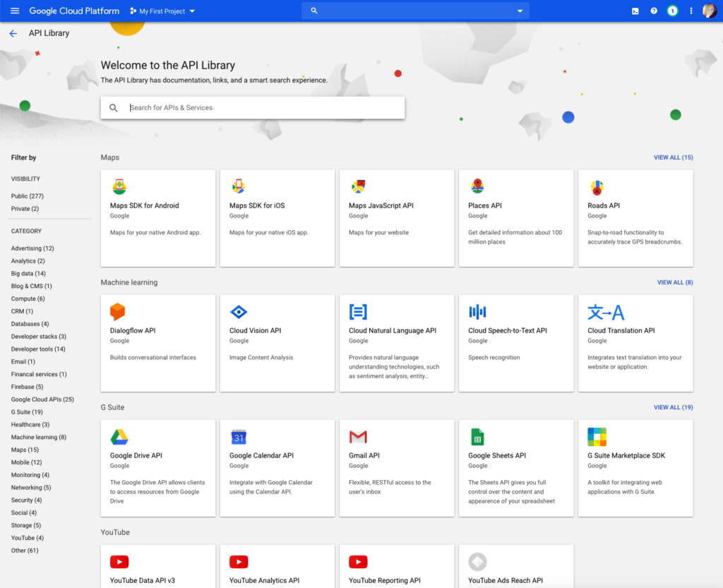Select the Advertising (12) category

click(x=32, y=248)
